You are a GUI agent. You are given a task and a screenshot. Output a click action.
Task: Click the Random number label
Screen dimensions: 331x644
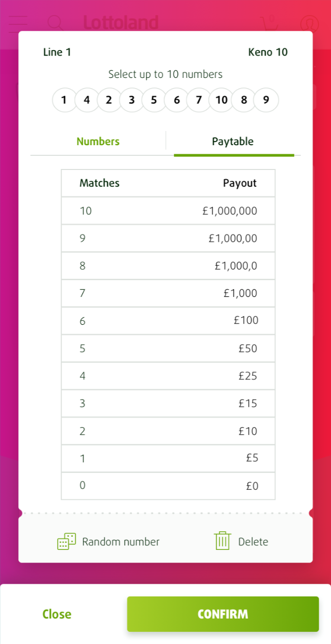[x=121, y=542]
